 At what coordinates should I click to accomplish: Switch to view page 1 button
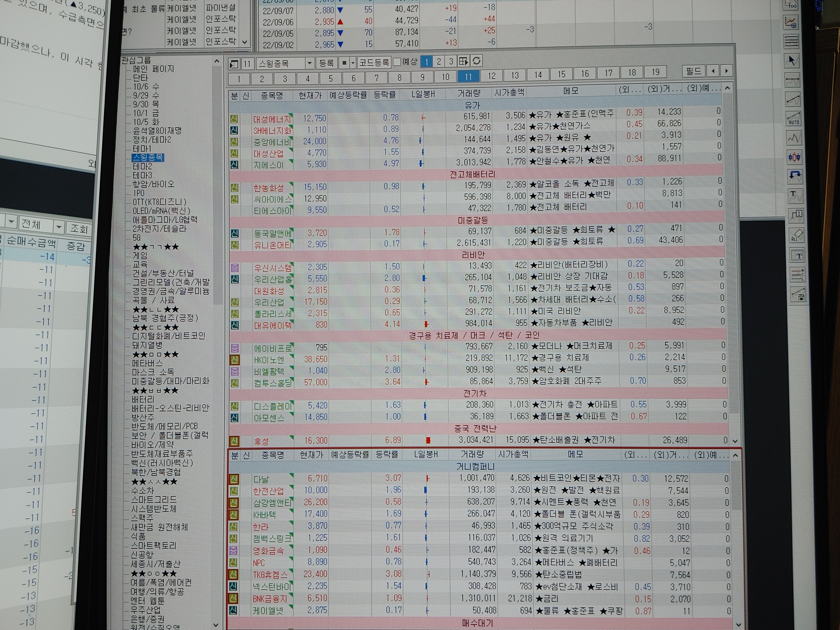(x=427, y=62)
